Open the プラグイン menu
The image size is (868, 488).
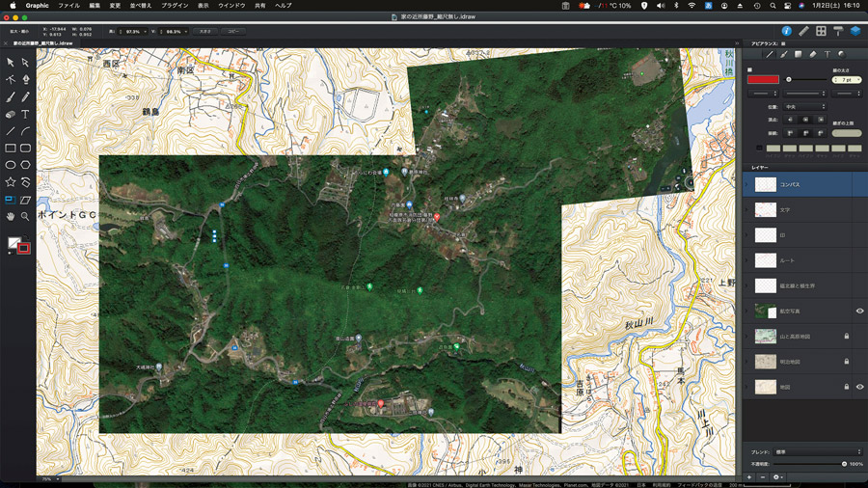175,6
